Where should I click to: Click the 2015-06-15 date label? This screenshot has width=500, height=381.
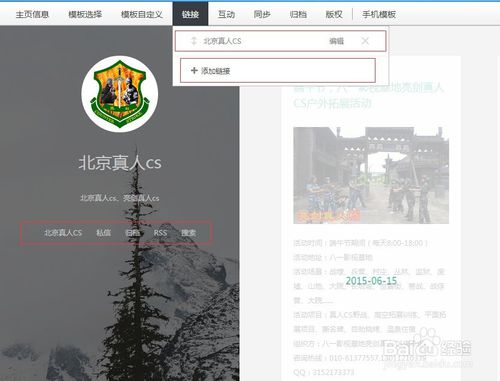click(x=371, y=281)
